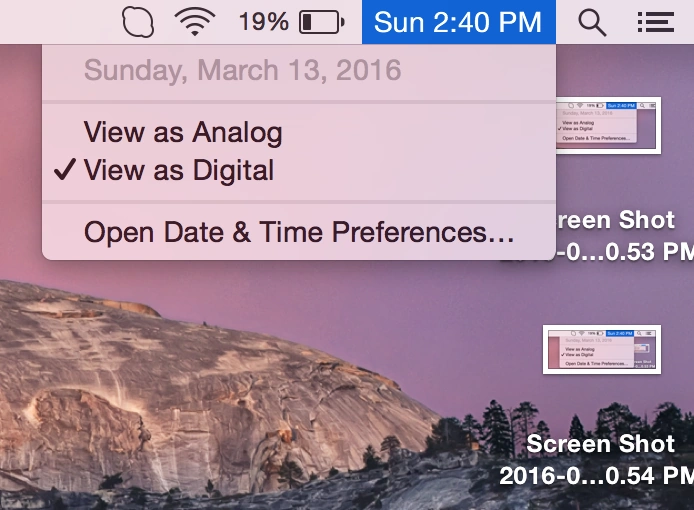694x510 pixels.
Task: Click the checkmark beside View as Digital
Action: tap(64, 170)
